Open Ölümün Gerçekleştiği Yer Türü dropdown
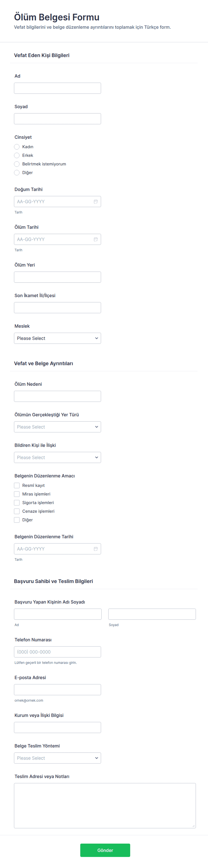Image resolution: width=208 pixels, height=868 pixels. [57, 427]
